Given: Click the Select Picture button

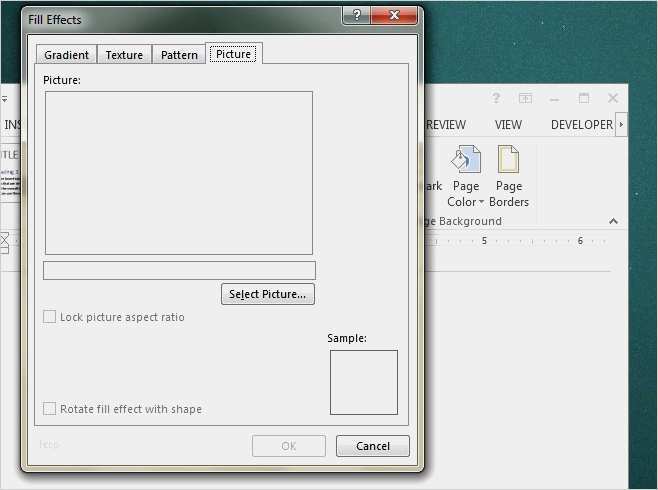Looking at the screenshot, I should [268, 294].
